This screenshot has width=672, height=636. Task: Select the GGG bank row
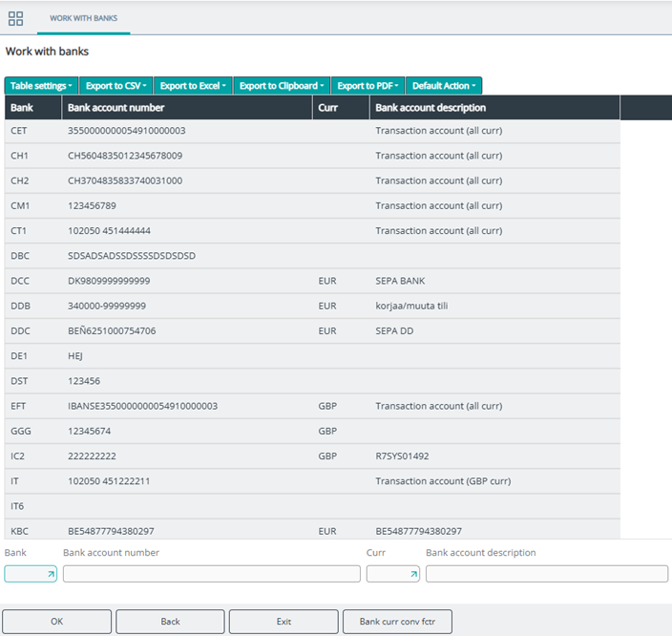pos(312,431)
